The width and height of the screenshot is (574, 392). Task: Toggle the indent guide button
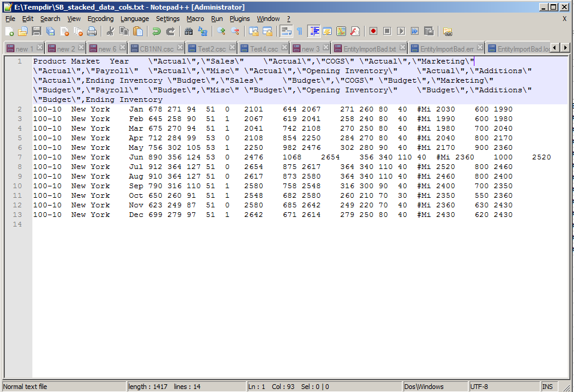click(314, 32)
